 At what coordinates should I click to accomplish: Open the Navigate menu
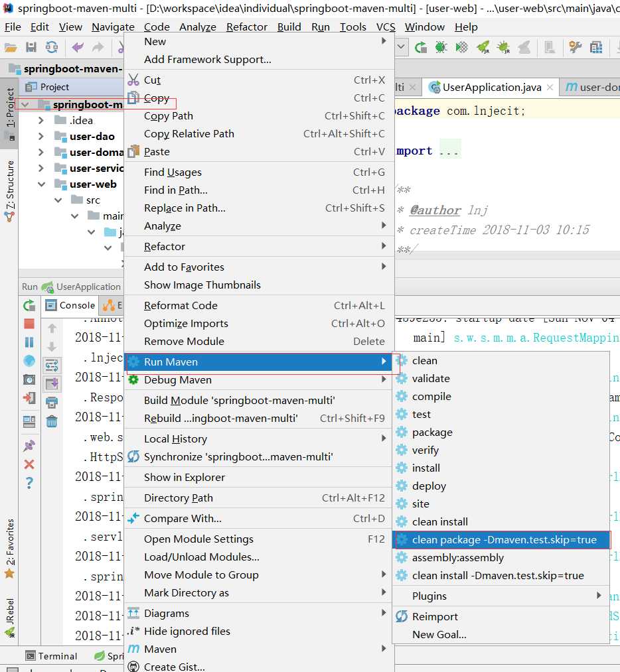pos(113,27)
